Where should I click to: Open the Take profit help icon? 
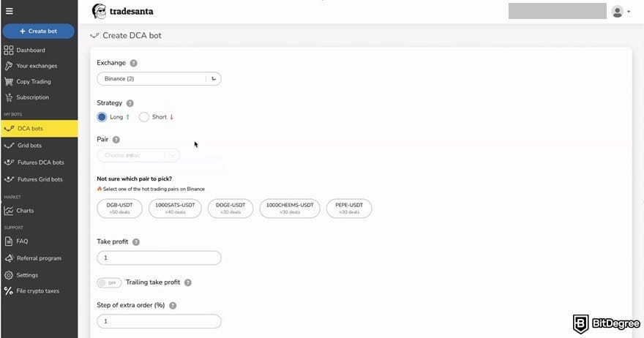click(x=136, y=242)
